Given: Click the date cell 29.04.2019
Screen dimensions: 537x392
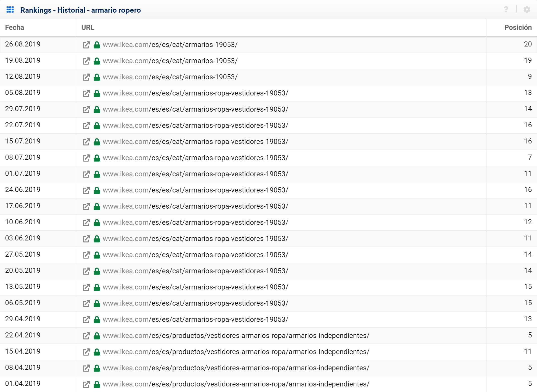Looking at the screenshot, I should point(23,319).
